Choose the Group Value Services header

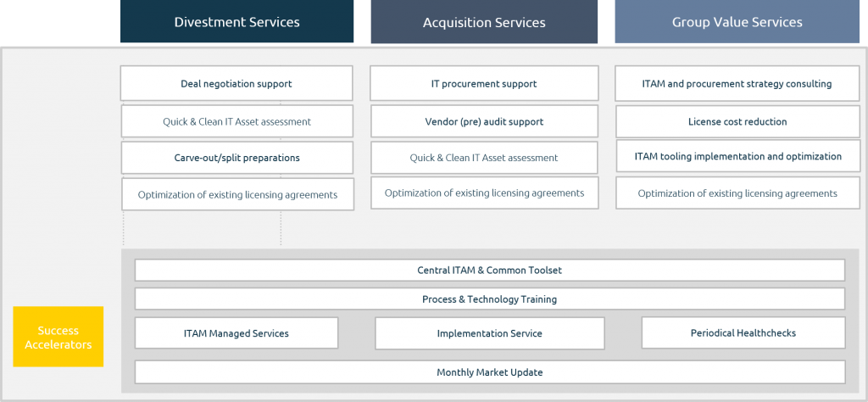tap(737, 21)
